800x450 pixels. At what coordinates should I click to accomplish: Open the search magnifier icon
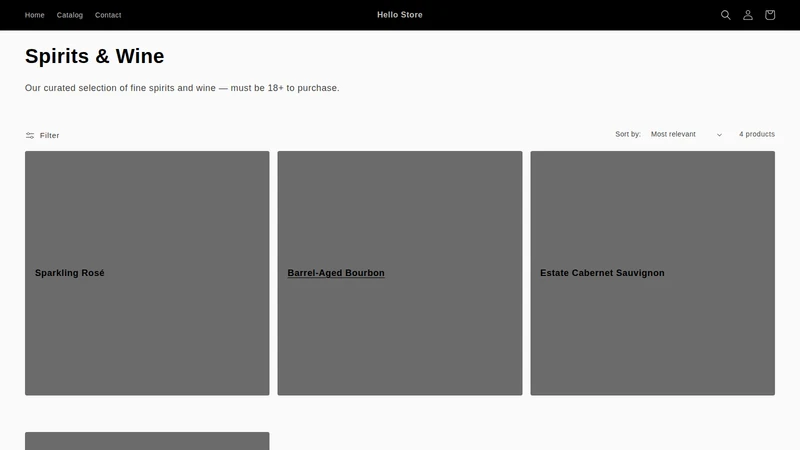(x=726, y=15)
